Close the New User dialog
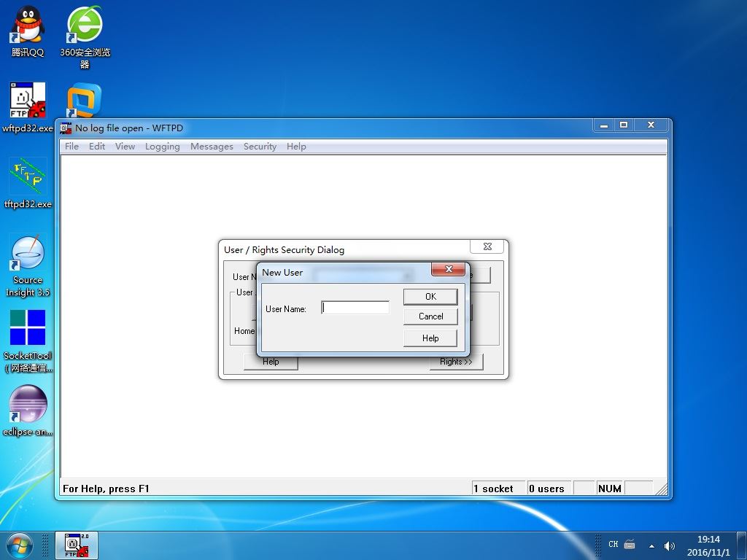This screenshot has height=560, width=747. click(x=448, y=269)
